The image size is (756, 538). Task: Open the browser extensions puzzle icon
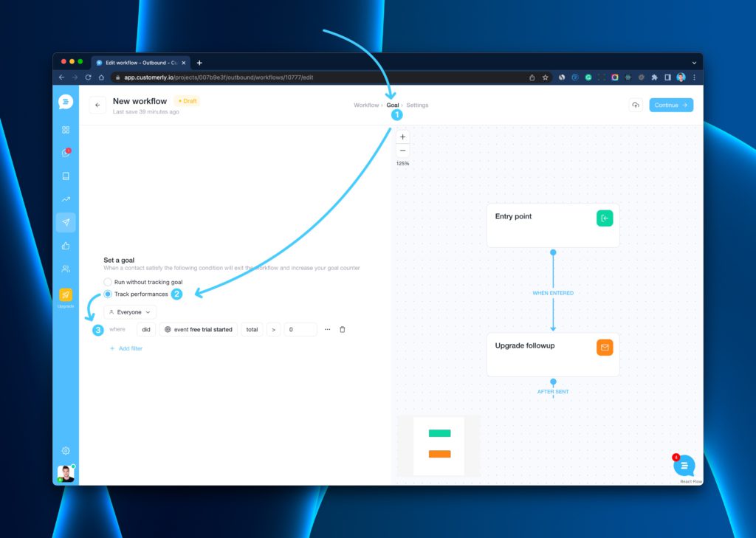(654, 77)
